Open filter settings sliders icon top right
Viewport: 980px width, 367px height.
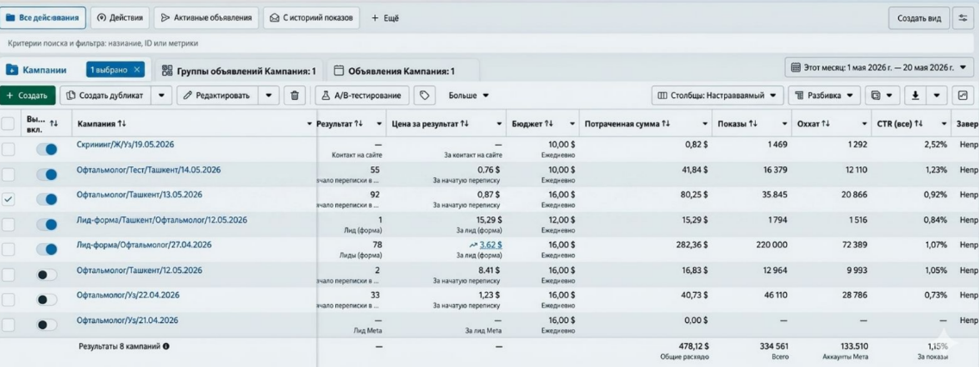(x=963, y=18)
